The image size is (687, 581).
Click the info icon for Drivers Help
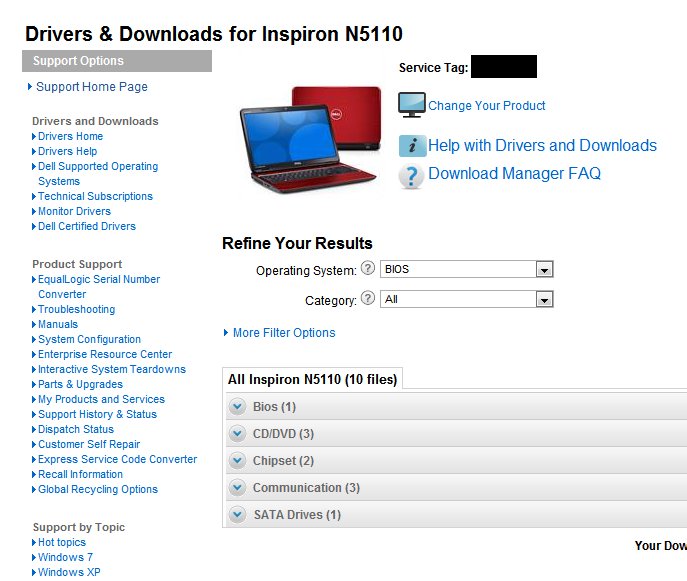click(412, 146)
